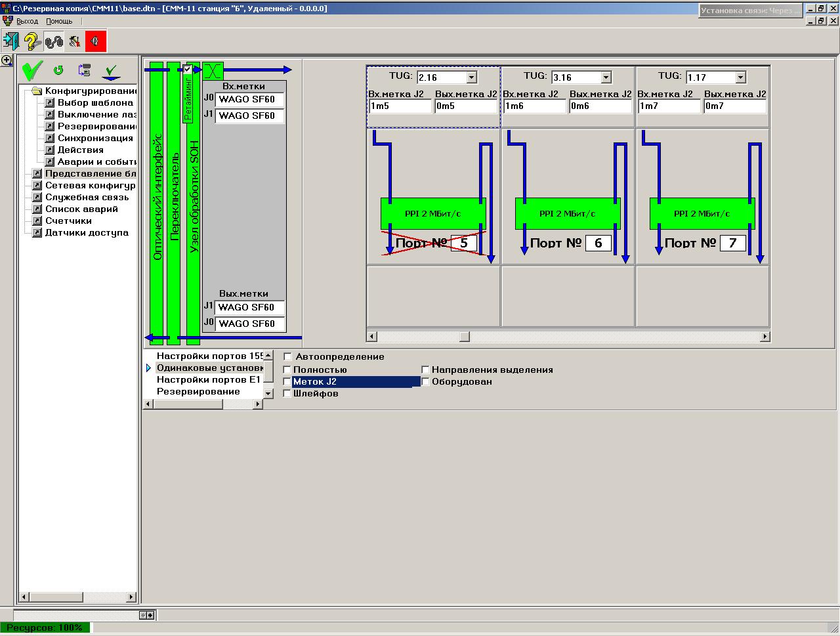The image size is (840, 636).
Task: Click the green X cross-connect block
Action: [213, 70]
